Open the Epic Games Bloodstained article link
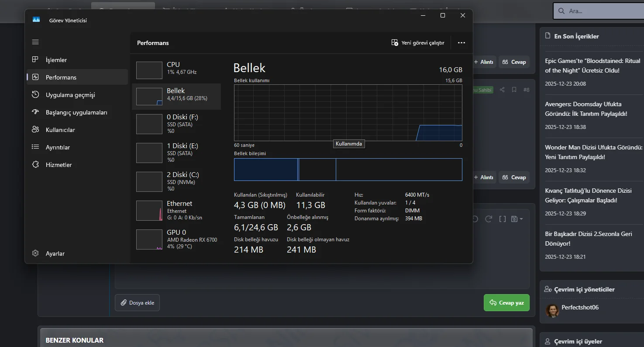 (x=592, y=66)
